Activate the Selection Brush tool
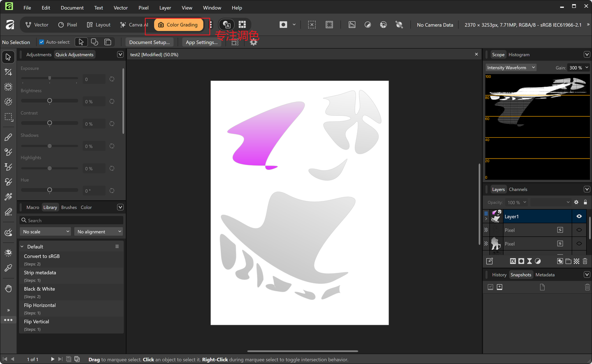The height and width of the screenshot is (364, 592). point(8,101)
